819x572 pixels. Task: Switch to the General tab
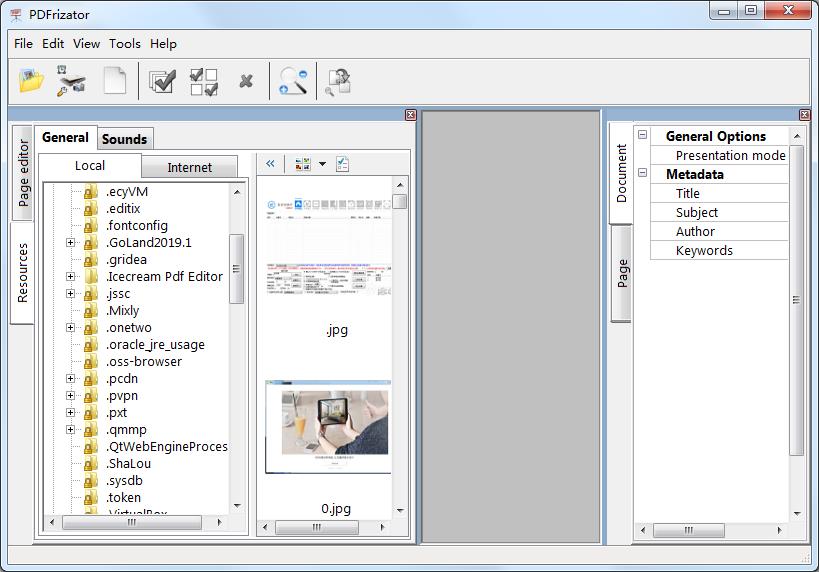[65, 137]
